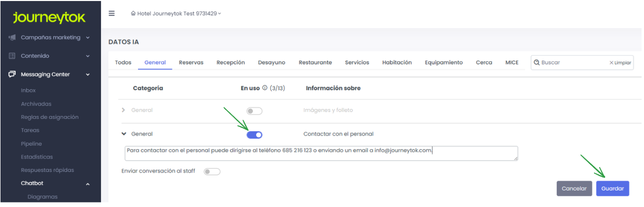Disable the Contactar con el personal toggle
644x207 pixels.
pos(254,134)
